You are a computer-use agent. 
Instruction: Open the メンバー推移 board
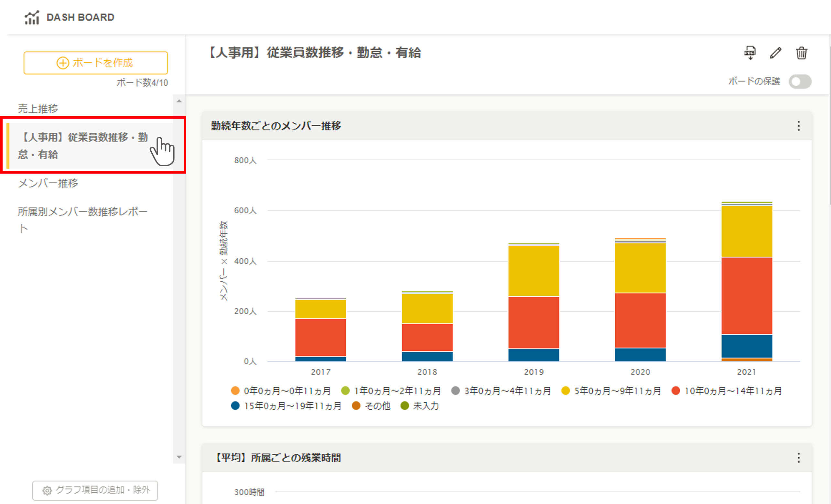point(48,183)
